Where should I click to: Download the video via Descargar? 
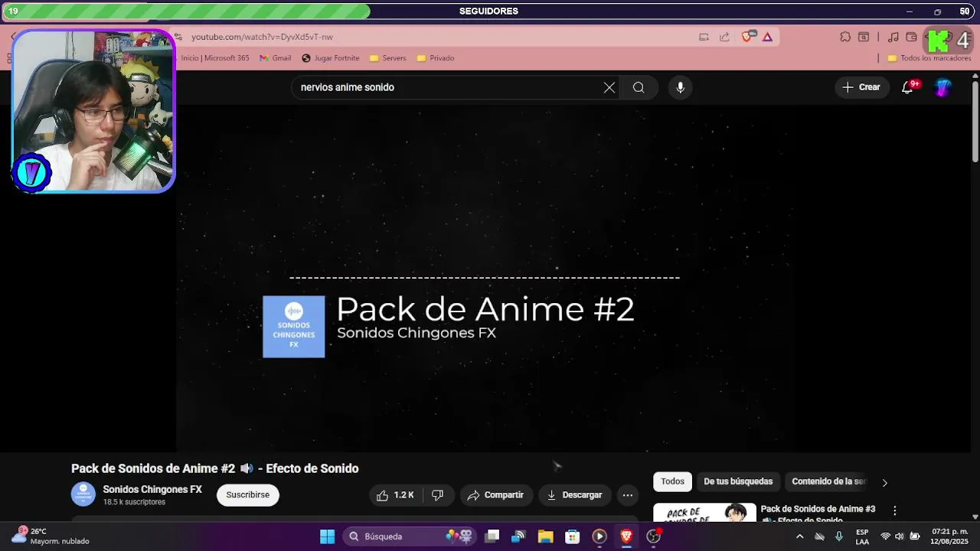click(575, 495)
